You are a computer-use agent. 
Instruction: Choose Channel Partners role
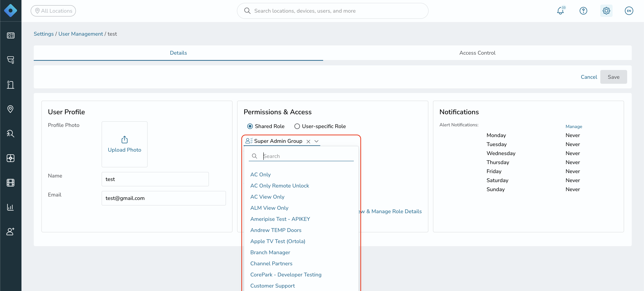coord(271,264)
